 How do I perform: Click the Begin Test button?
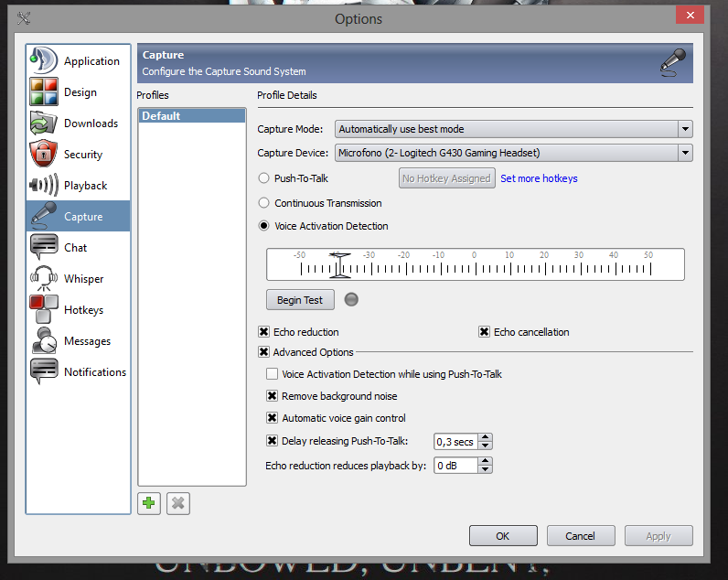tap(300, 300)
